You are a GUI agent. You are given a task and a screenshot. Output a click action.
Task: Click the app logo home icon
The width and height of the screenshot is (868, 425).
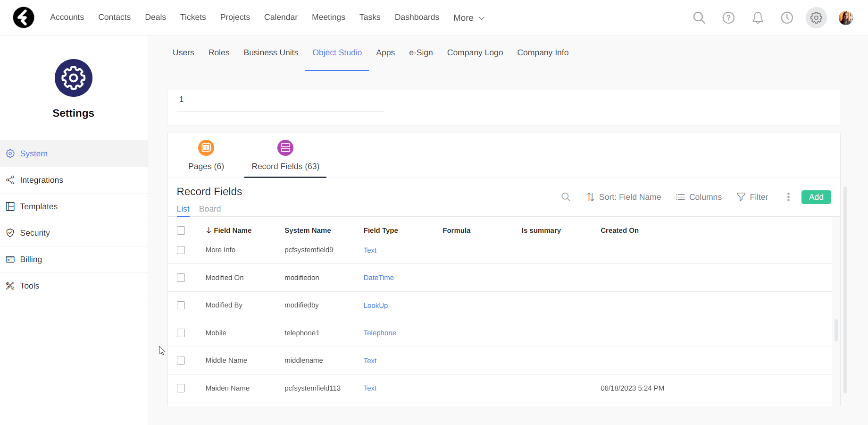[x=24, y=17]
